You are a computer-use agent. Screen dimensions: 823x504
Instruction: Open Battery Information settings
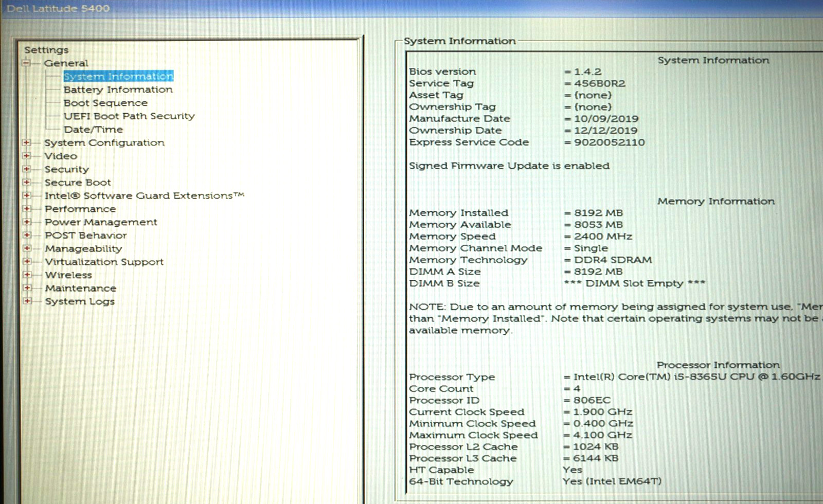tap(118, 89)
